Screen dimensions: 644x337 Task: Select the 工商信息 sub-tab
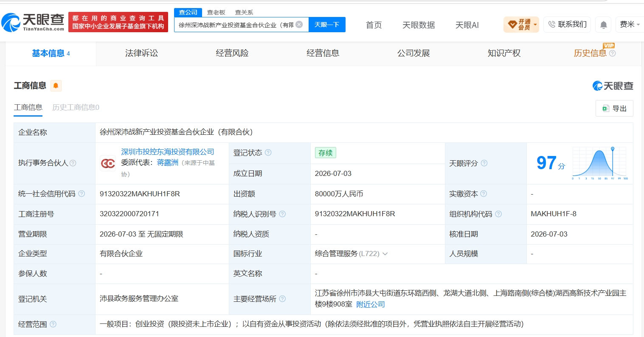[x=28, y=108]
